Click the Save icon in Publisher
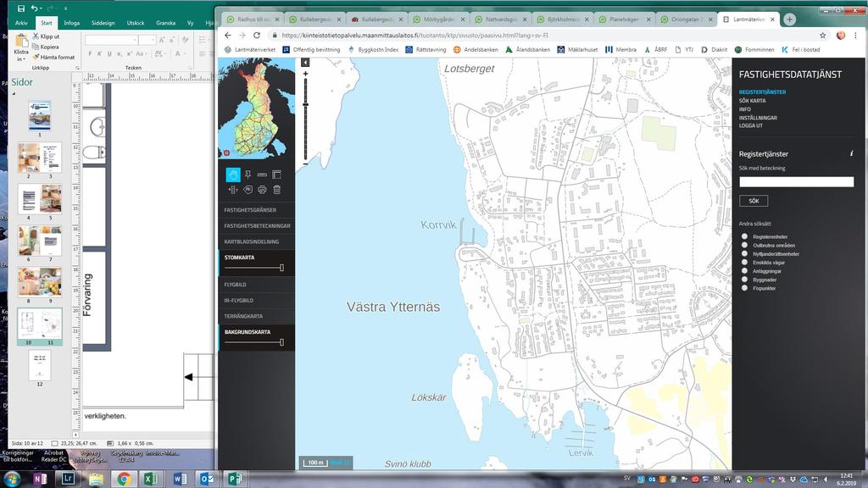The image size is (868, 488). (x=21, y=8)
